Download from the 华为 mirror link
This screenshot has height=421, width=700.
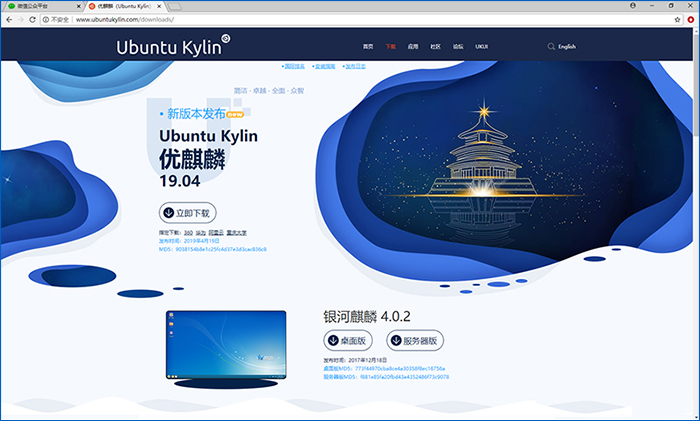[x=201, y=233]
